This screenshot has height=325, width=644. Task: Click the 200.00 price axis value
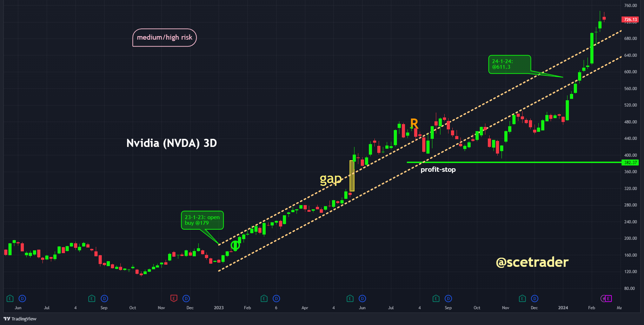[631, 238]
